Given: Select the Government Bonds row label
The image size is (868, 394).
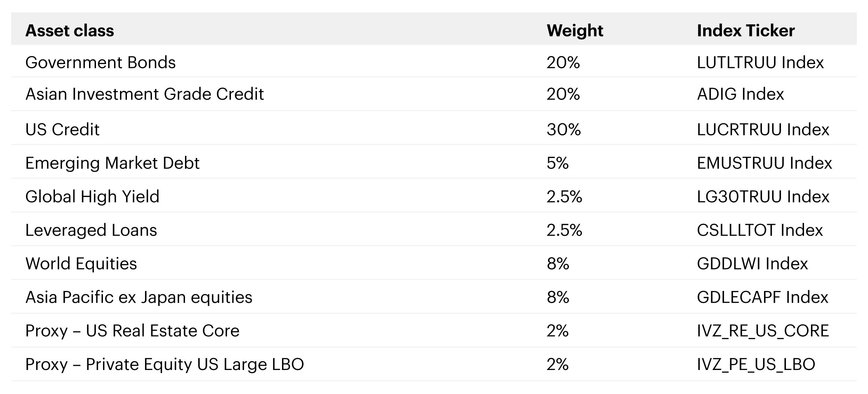Looking at the screenshot, I should (101, 62).
